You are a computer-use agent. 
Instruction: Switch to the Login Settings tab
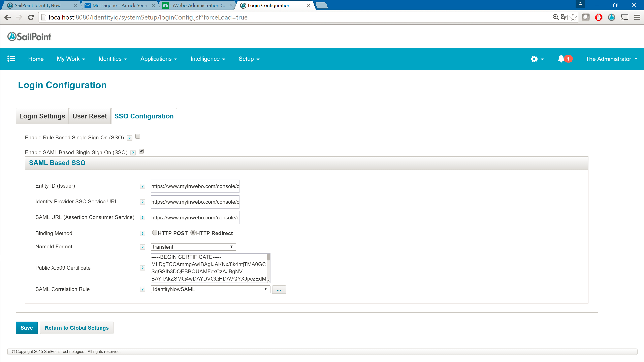pos(42,116)
